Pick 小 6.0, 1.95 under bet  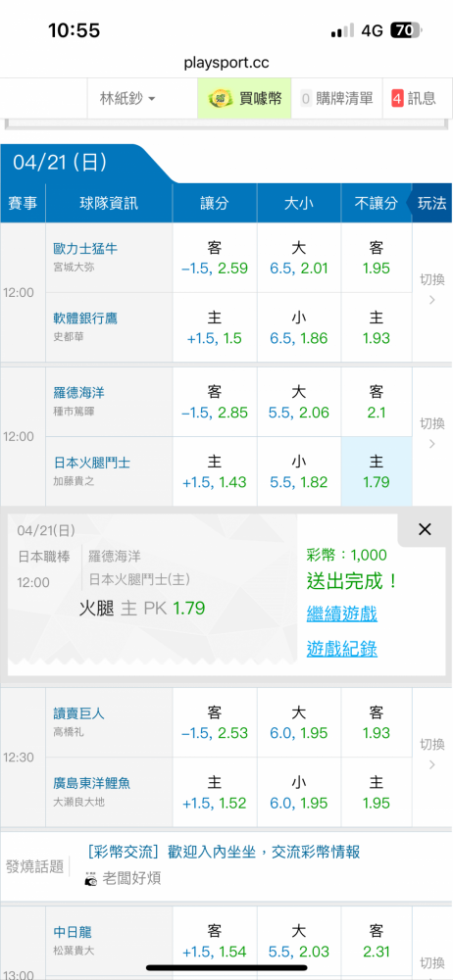pyautogui.click(x=298, y=793)
